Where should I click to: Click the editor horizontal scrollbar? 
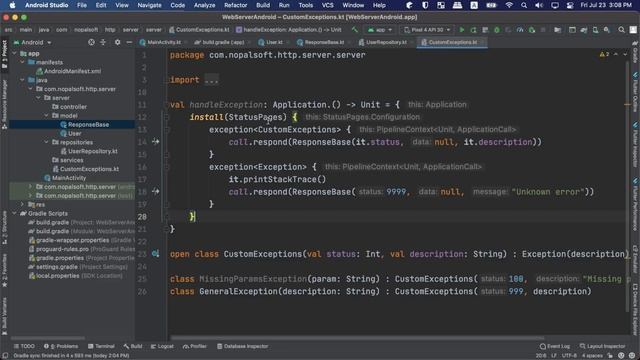point(357,338)
